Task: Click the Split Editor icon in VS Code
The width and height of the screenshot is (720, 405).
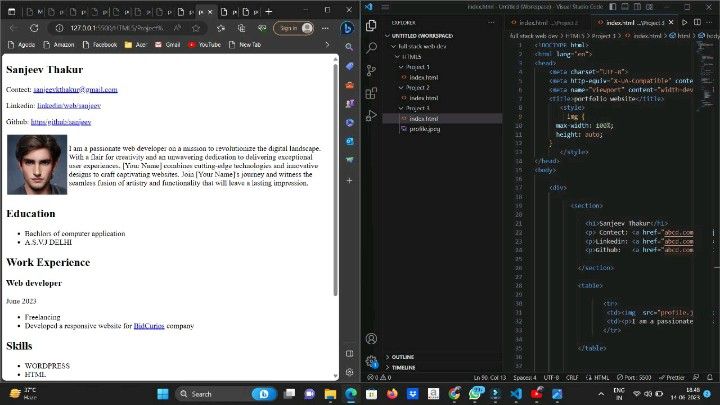Action: 697,22
